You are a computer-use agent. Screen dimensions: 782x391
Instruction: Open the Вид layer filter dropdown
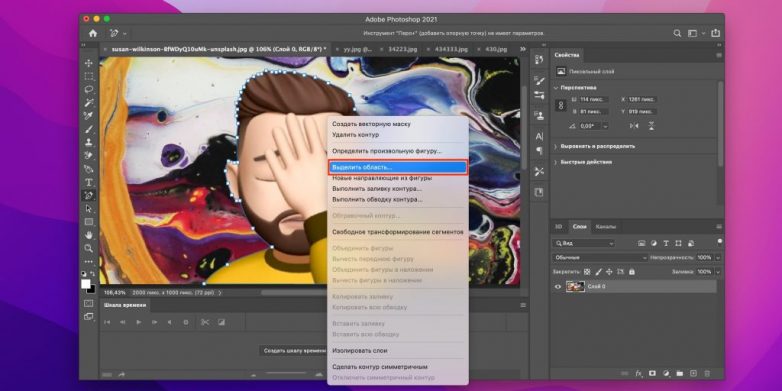tap(584, 243)
